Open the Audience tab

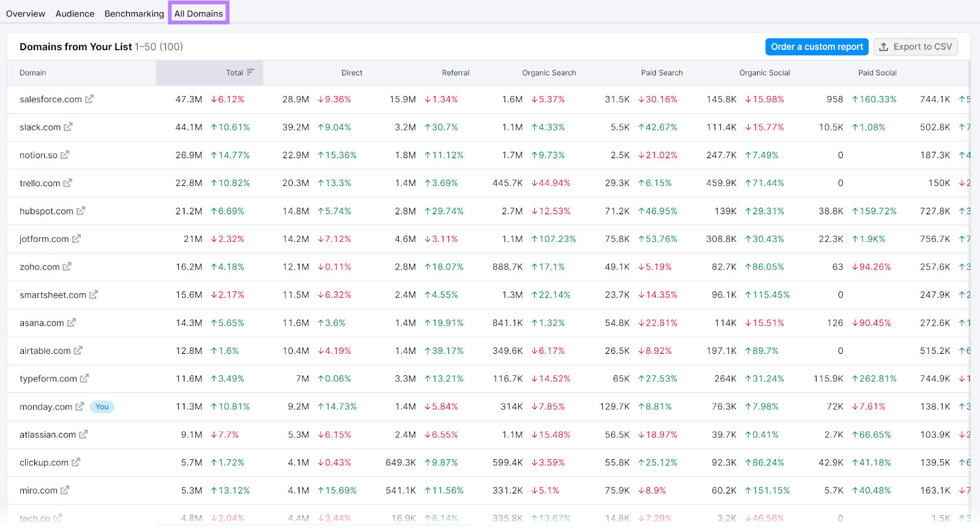click(75, 13)
